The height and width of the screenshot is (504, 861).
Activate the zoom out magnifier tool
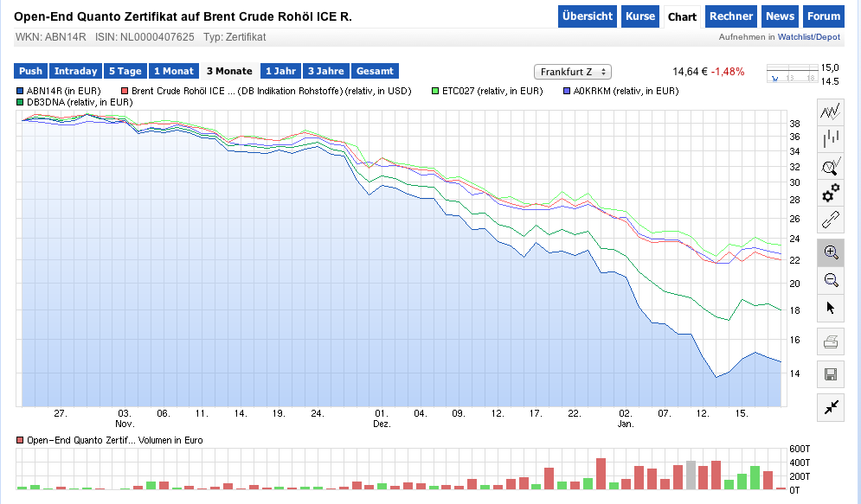coord(830,279)
